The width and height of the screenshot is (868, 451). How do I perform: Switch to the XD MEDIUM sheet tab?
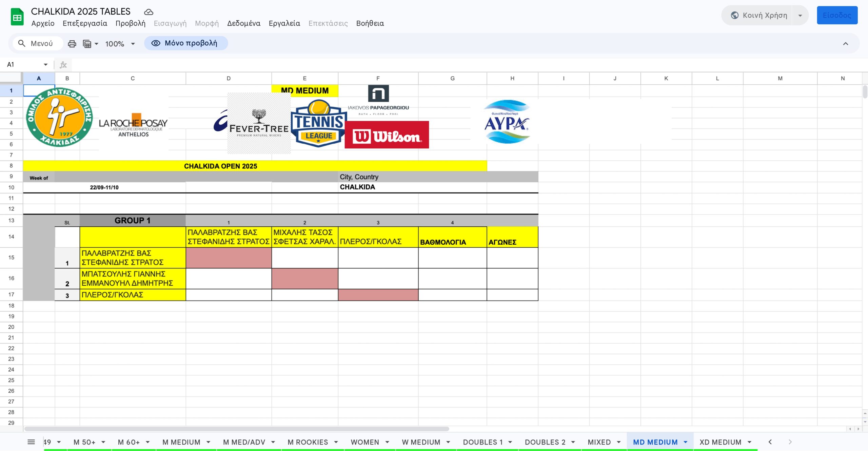pyautogui.click(x=721, y=442)
